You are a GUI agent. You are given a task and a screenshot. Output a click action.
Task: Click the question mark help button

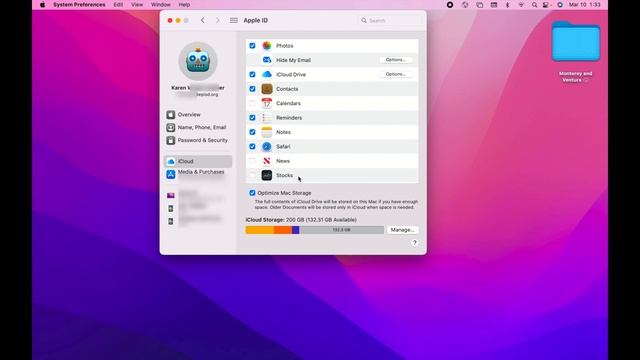414,242
